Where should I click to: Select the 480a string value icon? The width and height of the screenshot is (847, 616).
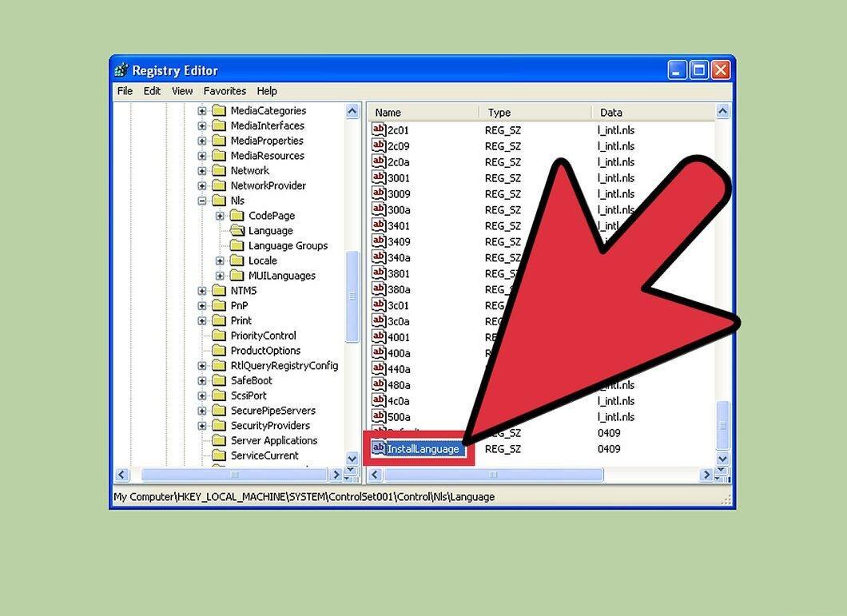pos(379,385)
